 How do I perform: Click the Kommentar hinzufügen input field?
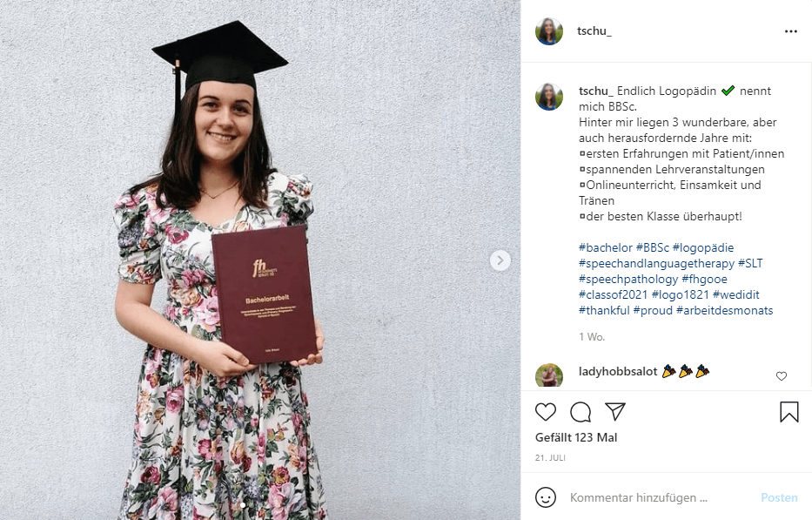(659, 497)
